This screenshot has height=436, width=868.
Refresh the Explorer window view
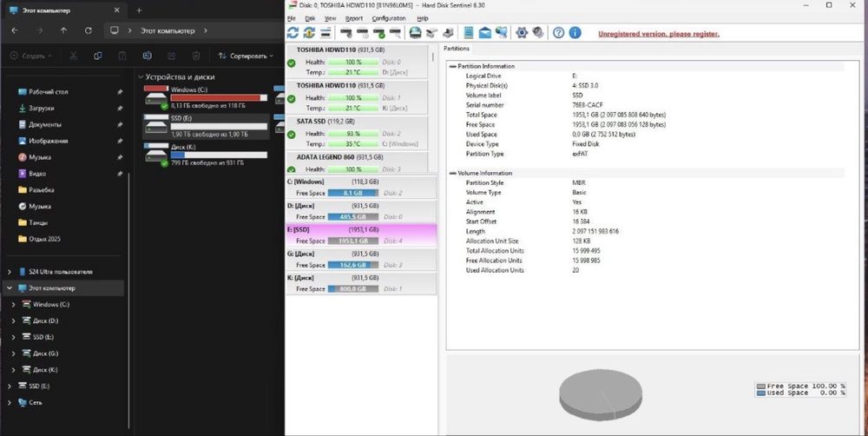88,30
